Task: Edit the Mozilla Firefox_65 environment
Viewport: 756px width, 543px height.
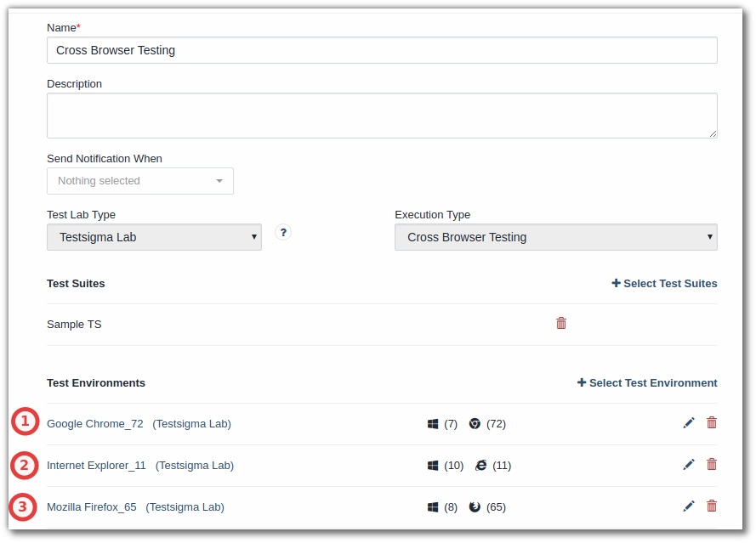Action: (x=689, y=506)
